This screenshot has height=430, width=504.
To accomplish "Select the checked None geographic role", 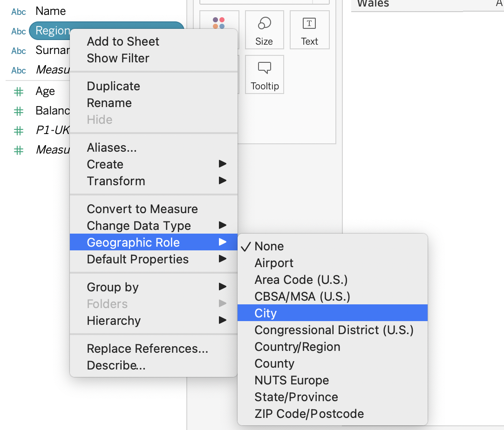I will point(269,246).
